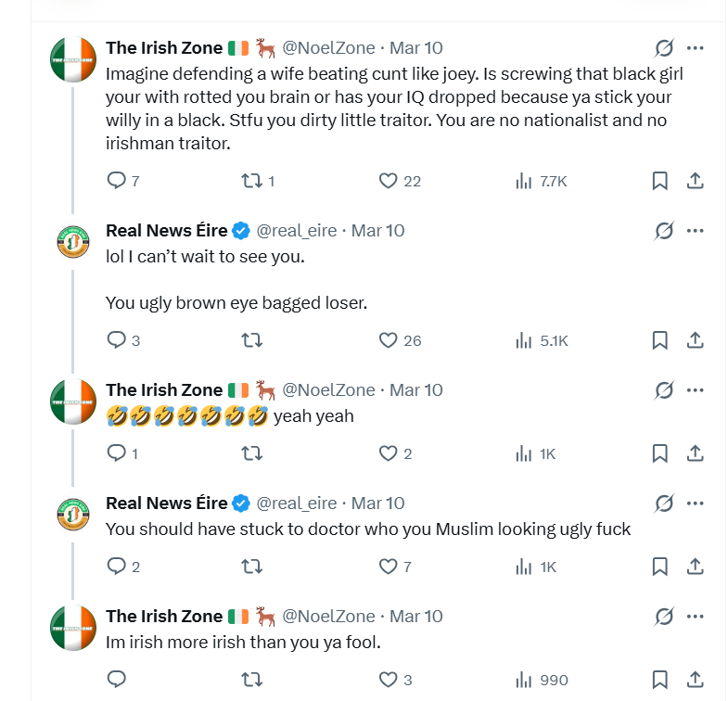
Task: Open The Irish Zone profile name
Action: tap(164, 47)
